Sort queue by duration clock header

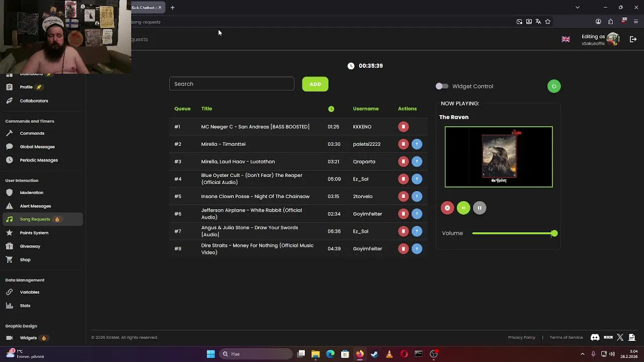click(x=331, y=109)
